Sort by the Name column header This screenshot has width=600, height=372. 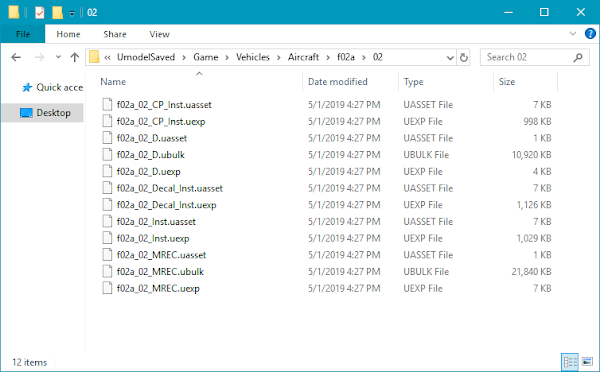113,82
